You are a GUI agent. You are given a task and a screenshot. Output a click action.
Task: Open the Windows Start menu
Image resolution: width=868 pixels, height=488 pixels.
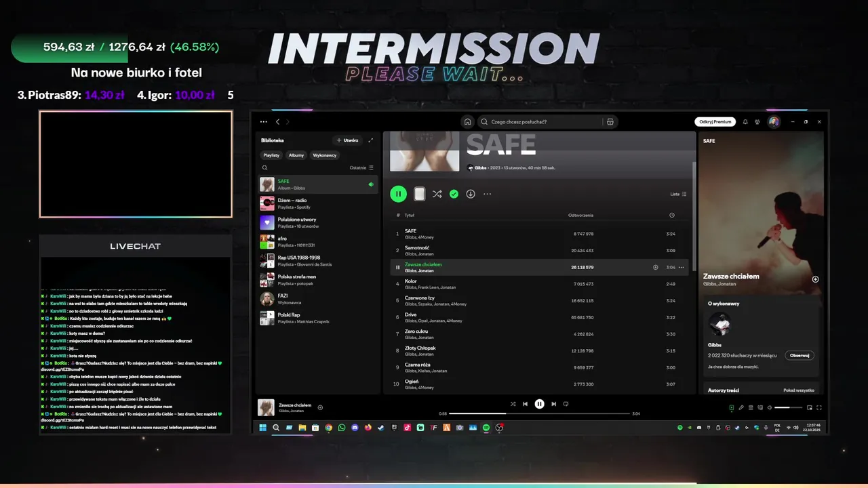262,428
